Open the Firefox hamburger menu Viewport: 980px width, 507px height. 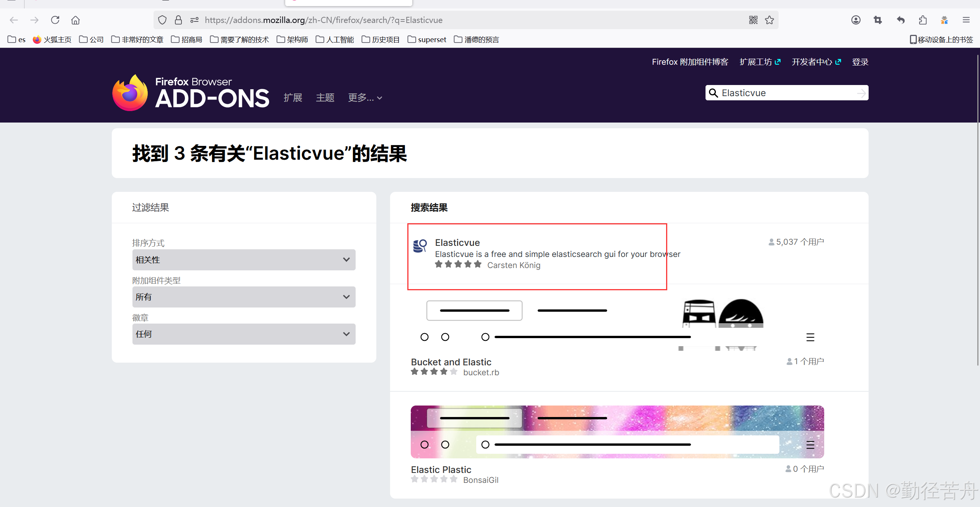click(x=966, y=20)
